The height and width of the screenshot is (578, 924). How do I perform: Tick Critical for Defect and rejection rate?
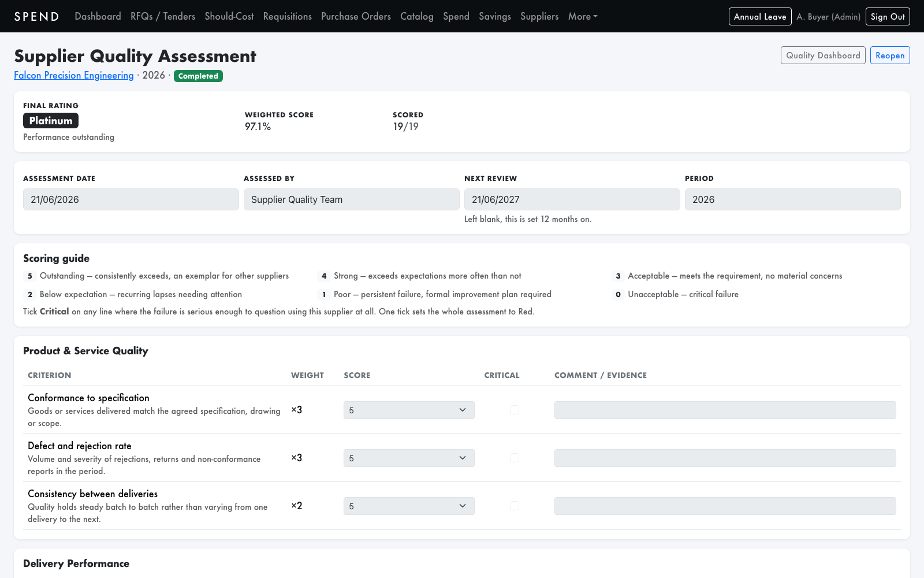point(515,458)
